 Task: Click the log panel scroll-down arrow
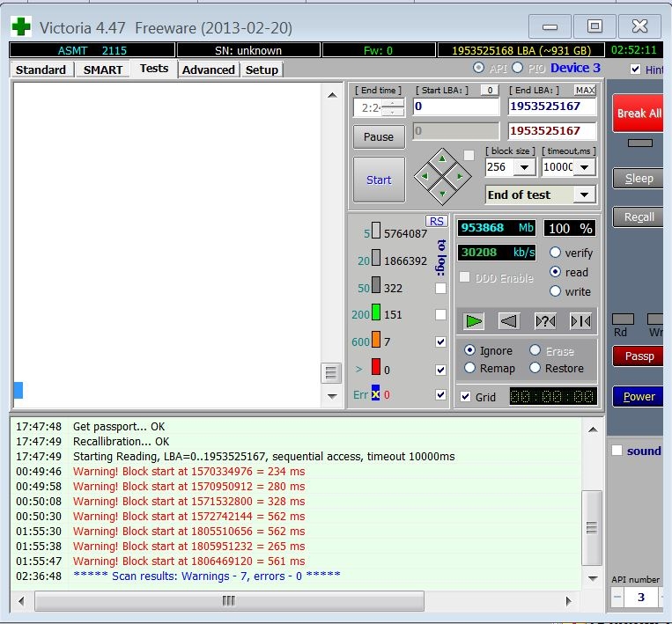pos(593,578)
